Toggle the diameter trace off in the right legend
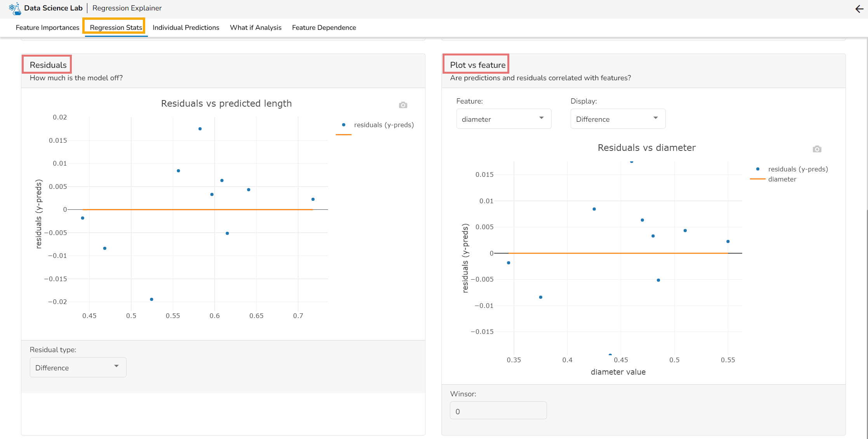This screenshot has width=868, height=439. (x=783, y=179)
